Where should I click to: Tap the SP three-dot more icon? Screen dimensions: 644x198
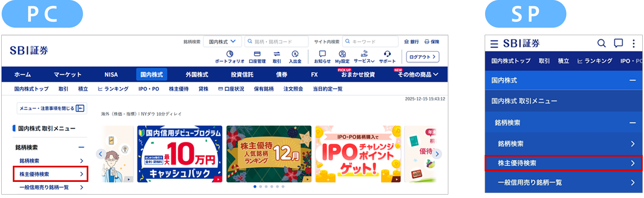point(634,43)
